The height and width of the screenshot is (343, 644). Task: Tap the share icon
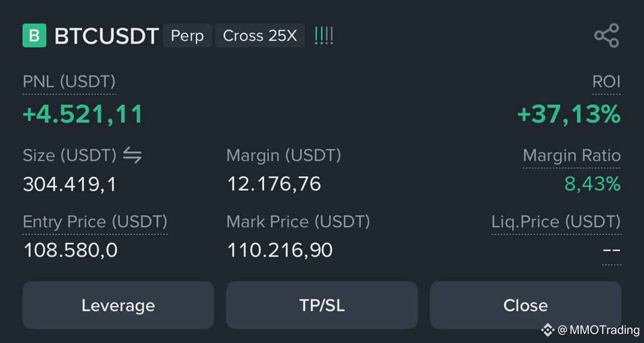coord(606,36)
